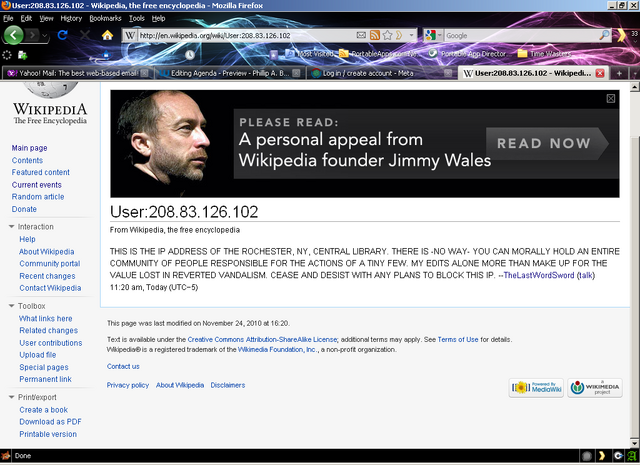Screen dimensions: 640x465
Task: Open the History menu
Action: [71, 18]
